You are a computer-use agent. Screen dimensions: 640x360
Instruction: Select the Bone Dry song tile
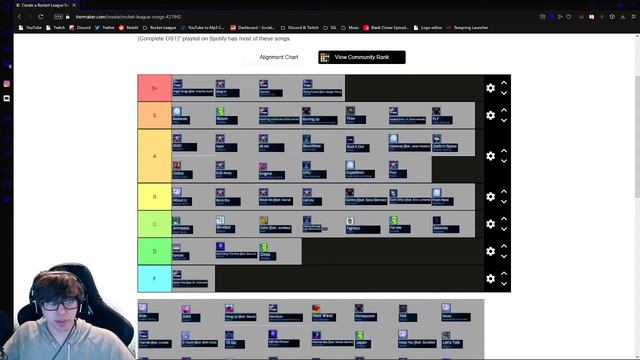pos(228,197)
